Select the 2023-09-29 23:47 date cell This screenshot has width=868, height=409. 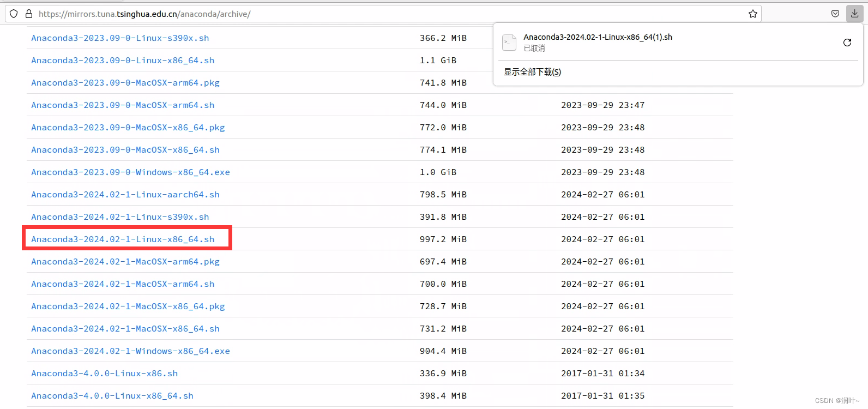click(603, 105)
